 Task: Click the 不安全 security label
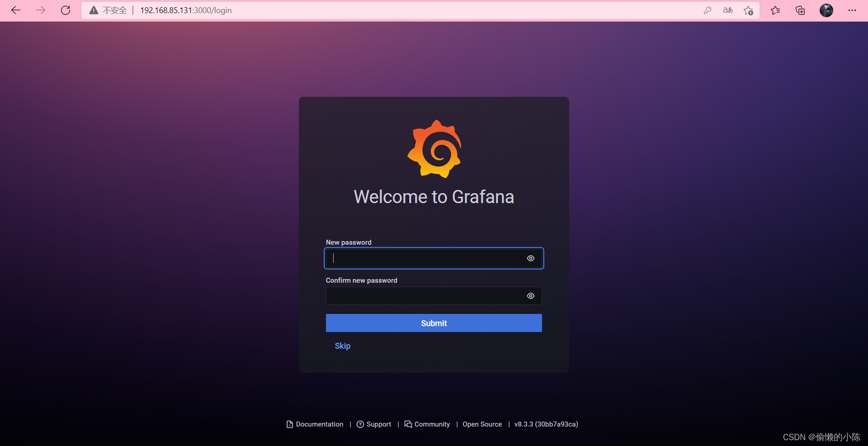[115, 10]
